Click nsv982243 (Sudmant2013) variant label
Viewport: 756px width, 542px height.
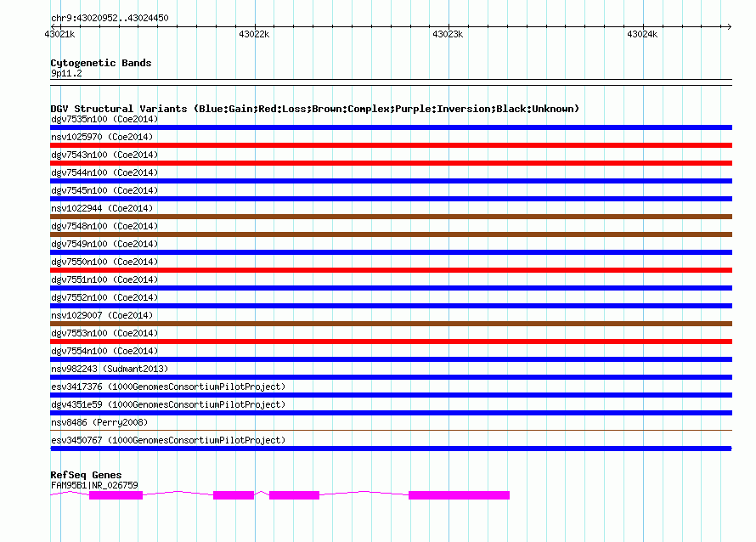(x=110, y=369)
